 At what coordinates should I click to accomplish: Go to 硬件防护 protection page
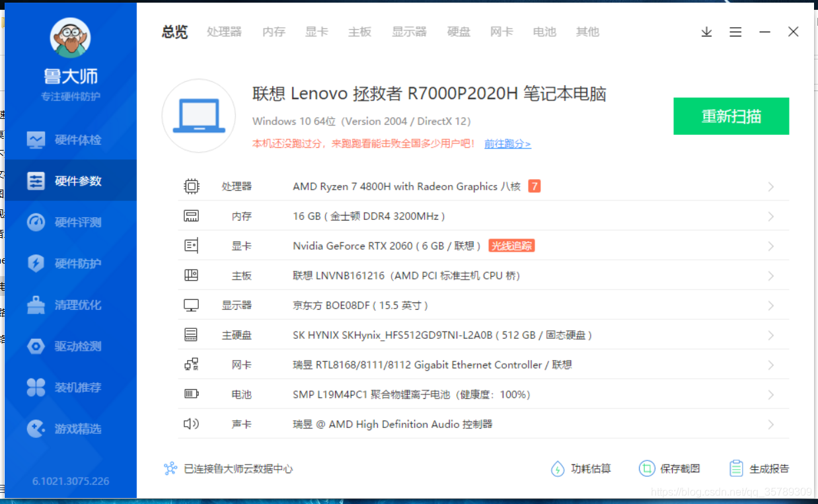click(70, 264)
